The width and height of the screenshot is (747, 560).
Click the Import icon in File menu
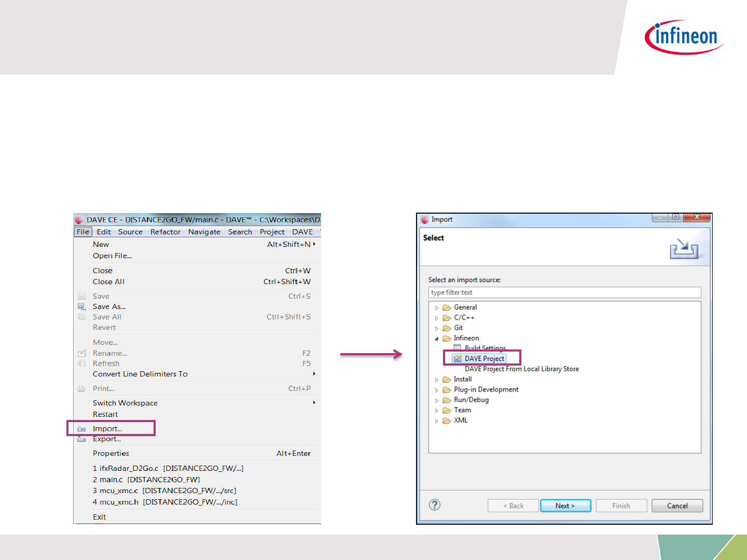pos(81,429)
